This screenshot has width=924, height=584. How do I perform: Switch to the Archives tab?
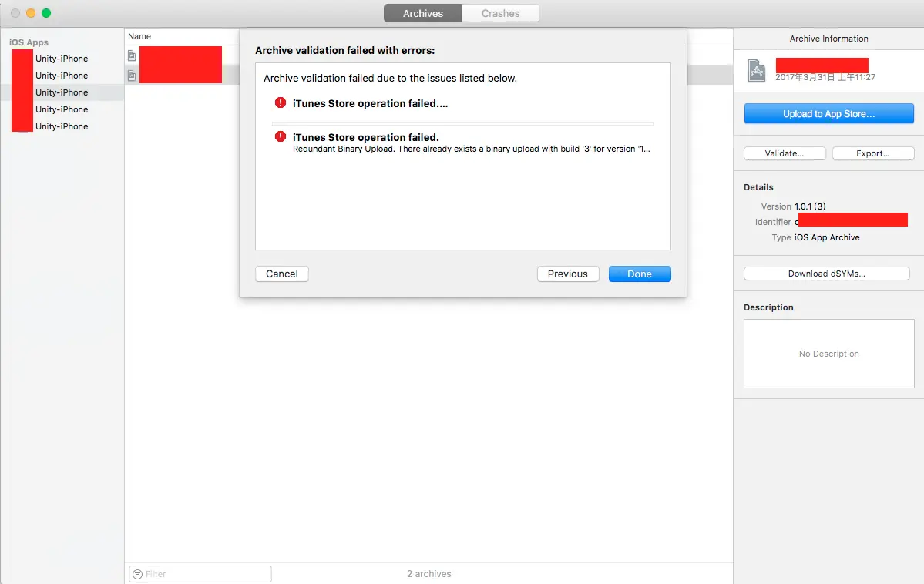422,13
